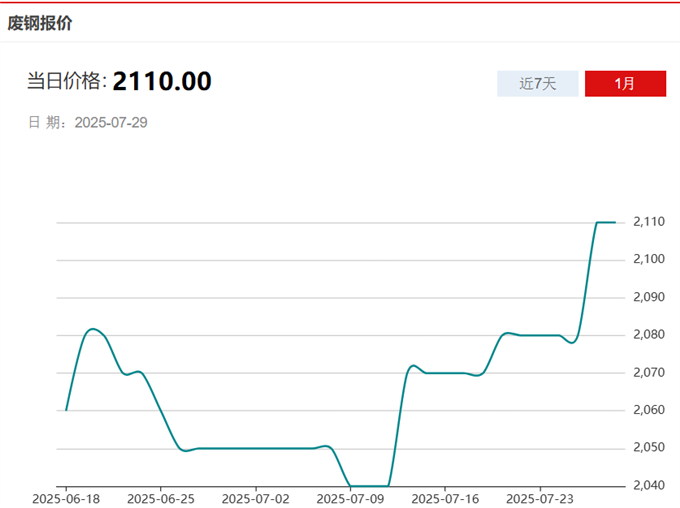Click the 2025-07-02 x-axis label
The image size is (680, 508).
coord(256,497)
